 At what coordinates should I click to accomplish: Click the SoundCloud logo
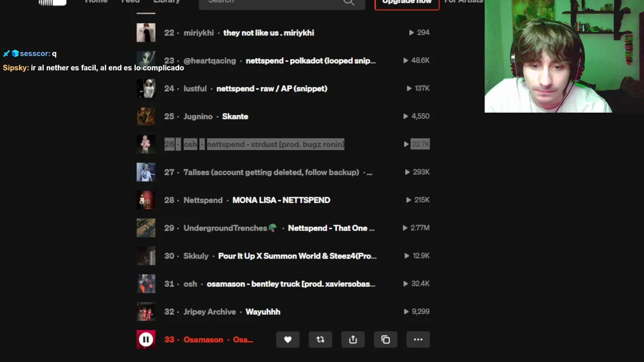[53, 3]
